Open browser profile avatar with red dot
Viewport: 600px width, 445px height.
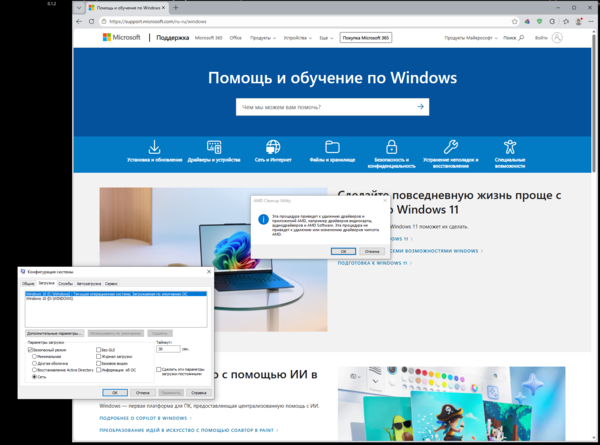pos(579,21)
